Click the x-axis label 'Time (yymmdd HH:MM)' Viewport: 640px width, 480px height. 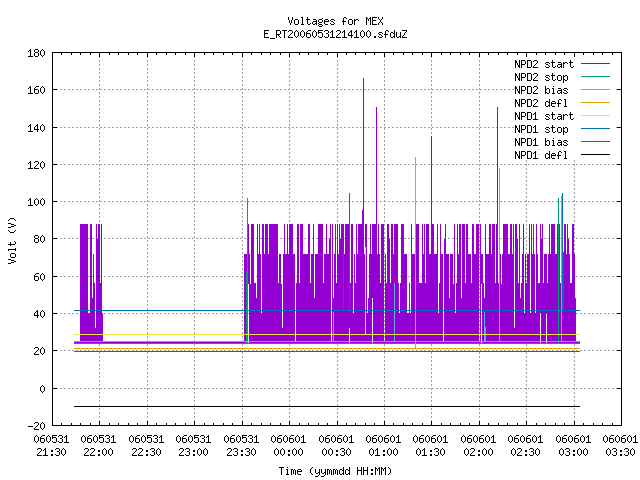pos(335,471)
